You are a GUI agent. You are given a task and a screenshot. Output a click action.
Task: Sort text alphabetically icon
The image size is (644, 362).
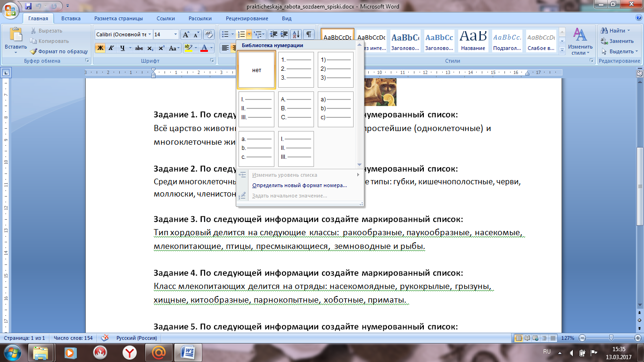(297, 34)
